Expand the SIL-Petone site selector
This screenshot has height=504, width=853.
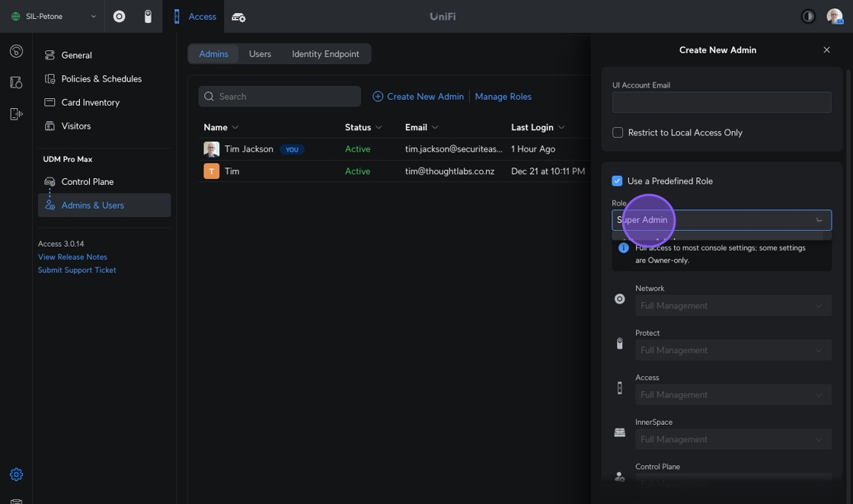pyautogui.click(x=53, y=16)
